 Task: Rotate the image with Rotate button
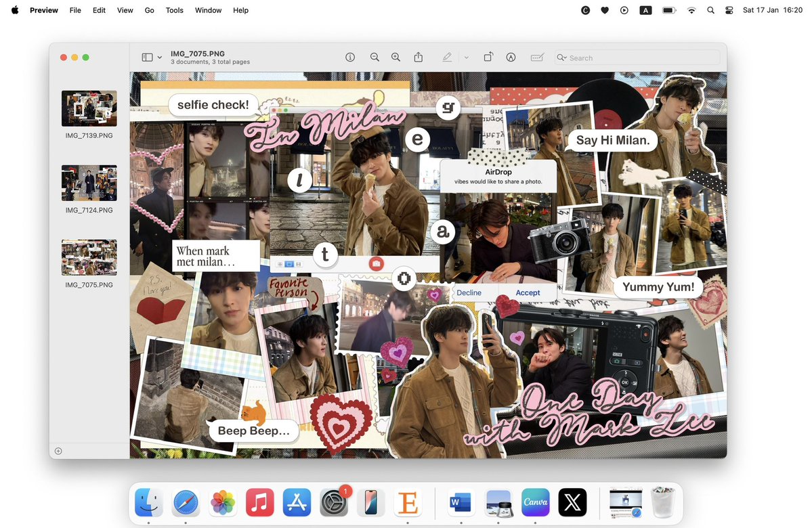click(x=488, y=58)
